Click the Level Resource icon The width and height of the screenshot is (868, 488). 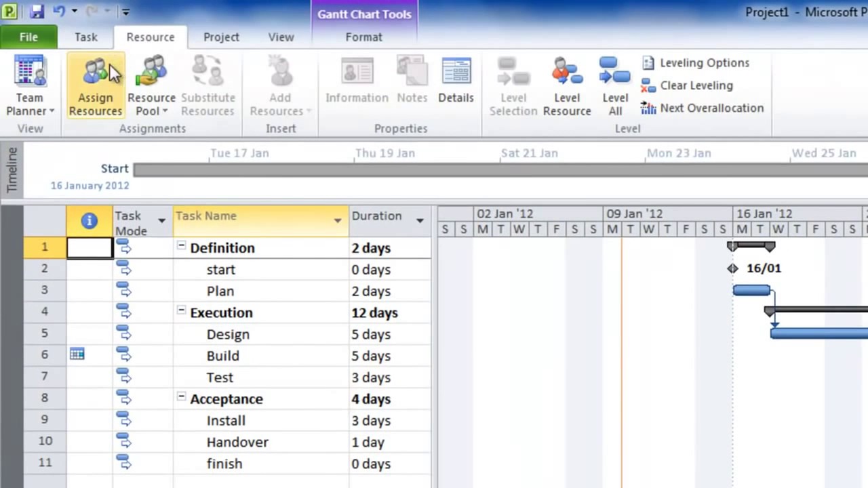(x=567, y=71)
